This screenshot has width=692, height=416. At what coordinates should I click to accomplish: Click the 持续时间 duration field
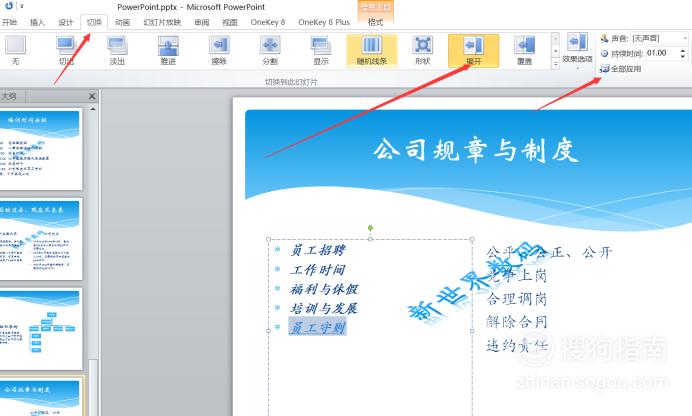coord(662,53)
